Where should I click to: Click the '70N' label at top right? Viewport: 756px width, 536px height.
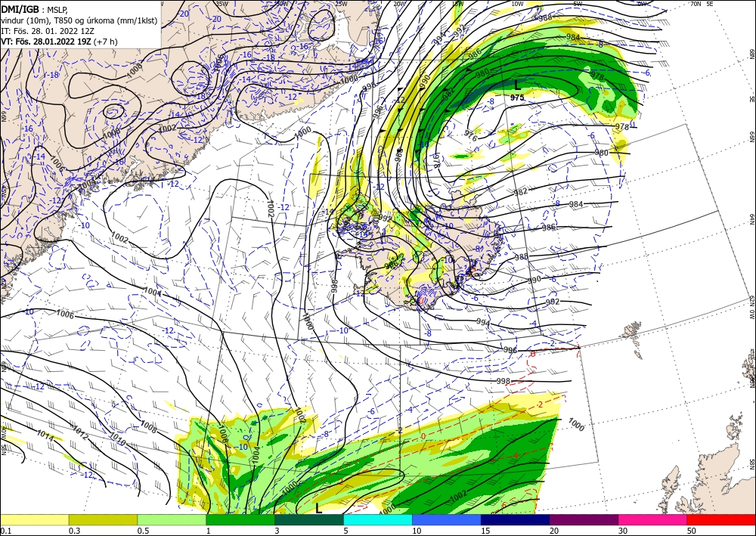696,4
